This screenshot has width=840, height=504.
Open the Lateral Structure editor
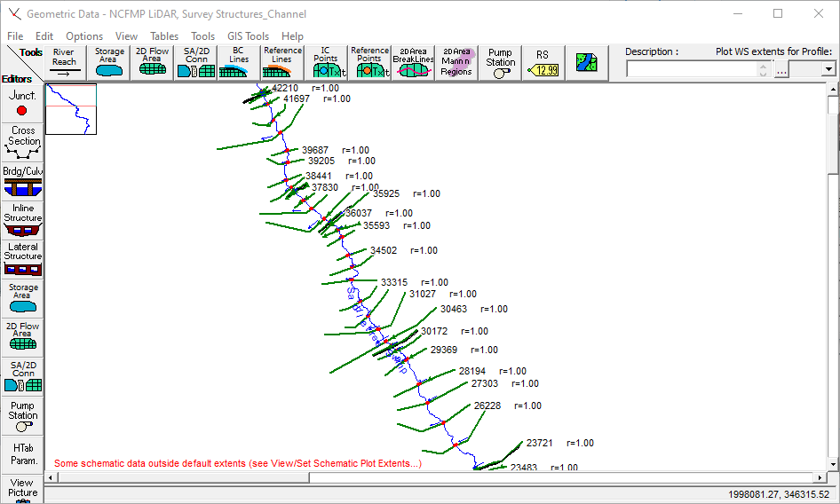click(x=23, y=257)
